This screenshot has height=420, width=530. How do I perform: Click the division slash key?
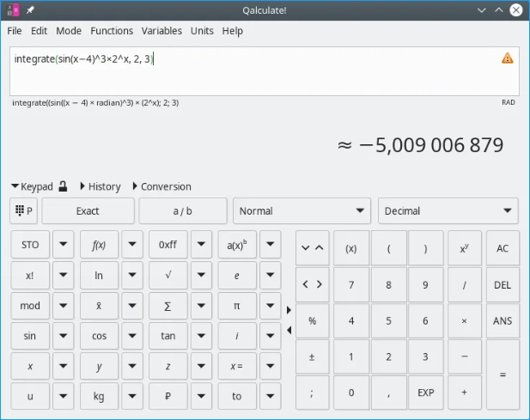pos(465,284)
